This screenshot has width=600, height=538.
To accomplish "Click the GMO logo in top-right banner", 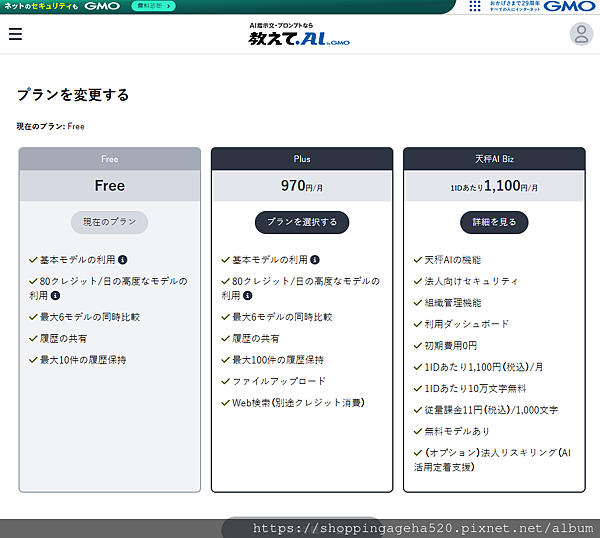I will coord(569,6).
